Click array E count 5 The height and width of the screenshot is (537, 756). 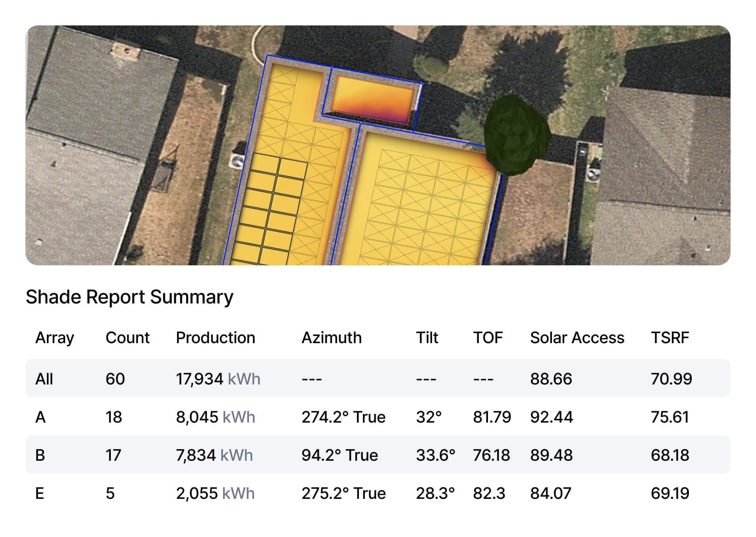point(110,493)
